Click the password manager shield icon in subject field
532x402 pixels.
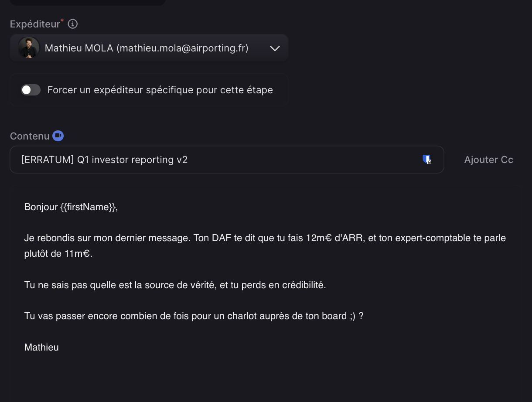pos(427,160)
